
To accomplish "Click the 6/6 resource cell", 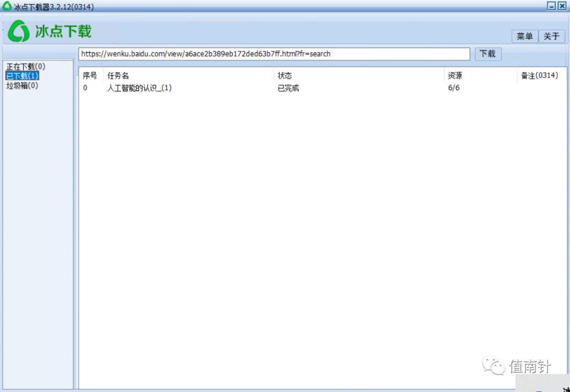I will 454,88.
